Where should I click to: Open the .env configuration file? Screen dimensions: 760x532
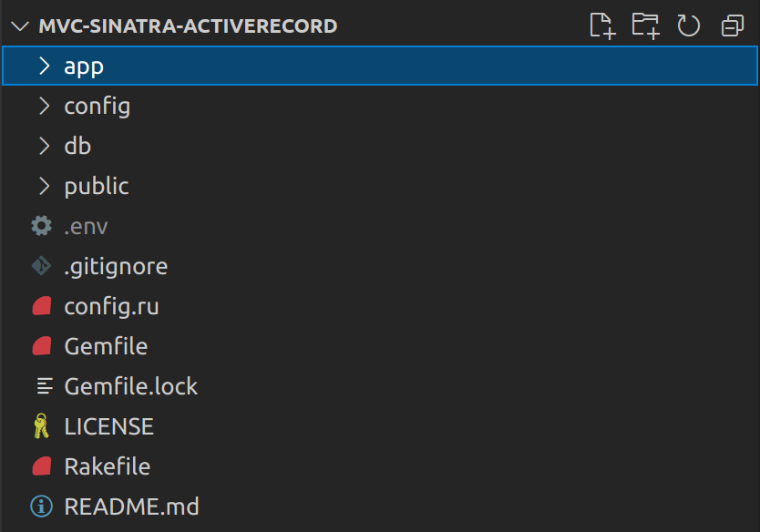87,225
